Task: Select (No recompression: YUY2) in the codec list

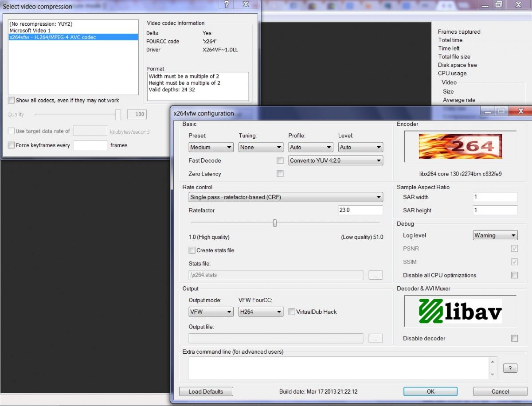Action: pyautogui.click(x=73, y=24)
